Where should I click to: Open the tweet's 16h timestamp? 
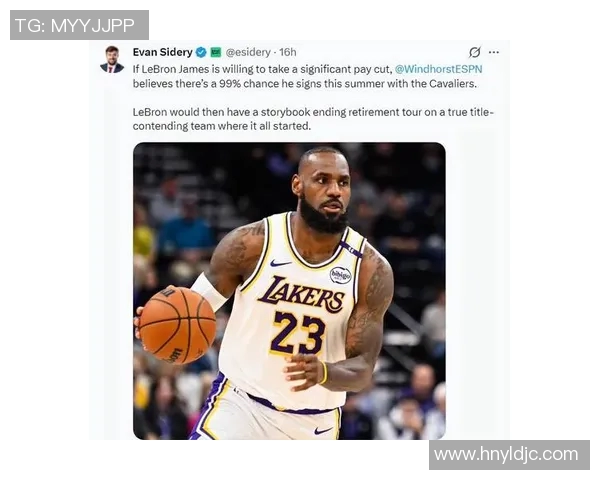click(288, 52)
